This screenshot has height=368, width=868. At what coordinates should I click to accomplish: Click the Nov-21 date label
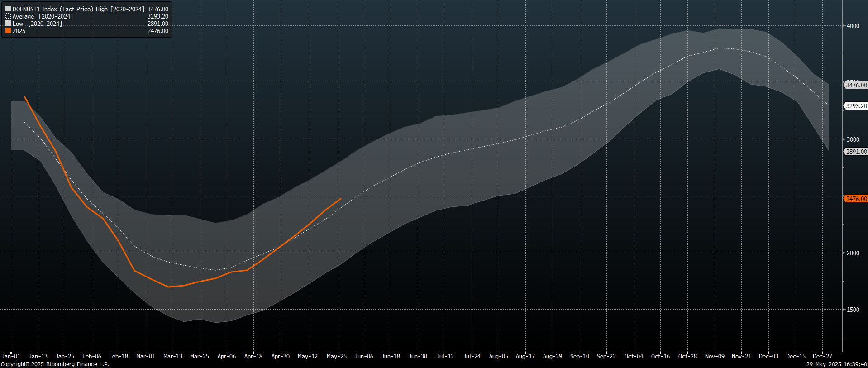click(x=741, y=356)
